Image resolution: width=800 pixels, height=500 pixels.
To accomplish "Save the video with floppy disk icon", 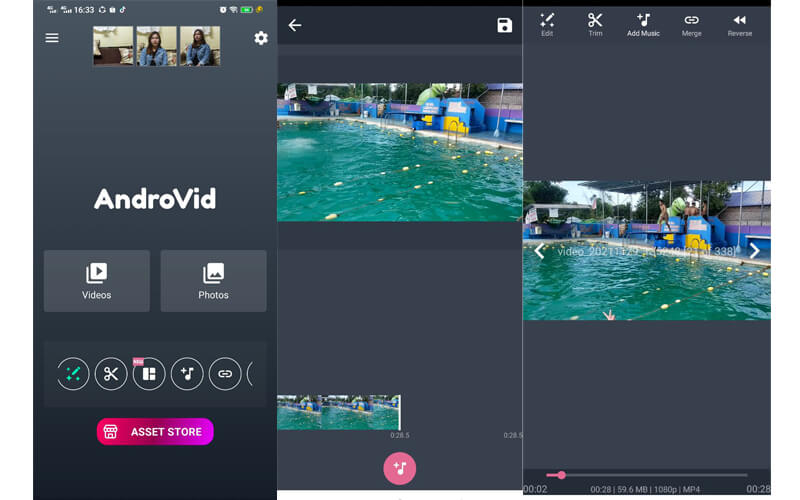I will pyautogui.click(x=504, y=25).
